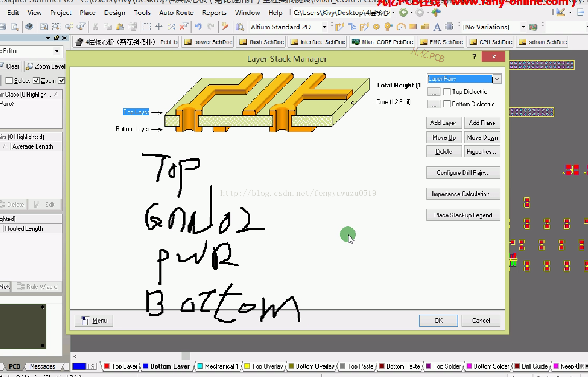
Task: Open the Messages panel tab
Action: (43, 366)
